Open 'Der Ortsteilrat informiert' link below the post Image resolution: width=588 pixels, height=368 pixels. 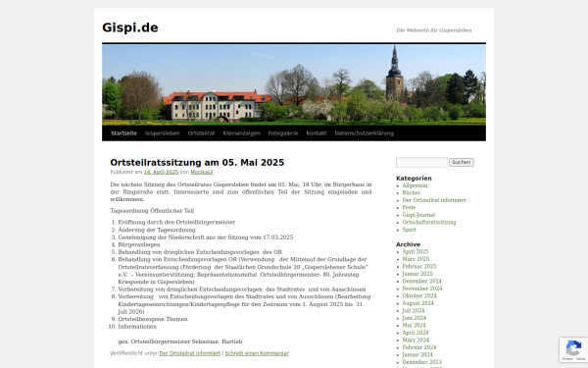pyautogui.click(x=190, y=353)
